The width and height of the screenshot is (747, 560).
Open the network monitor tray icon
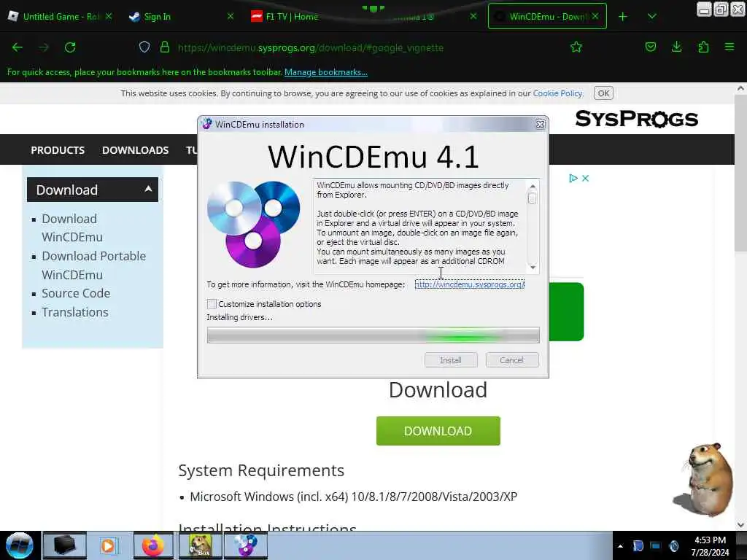pyautogui.click(x=656, y=546)
